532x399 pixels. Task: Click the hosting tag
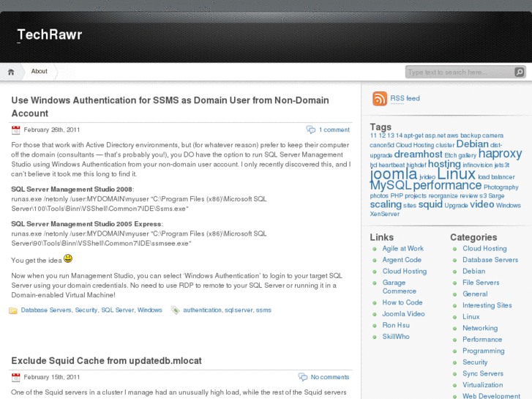coord(444,164)
